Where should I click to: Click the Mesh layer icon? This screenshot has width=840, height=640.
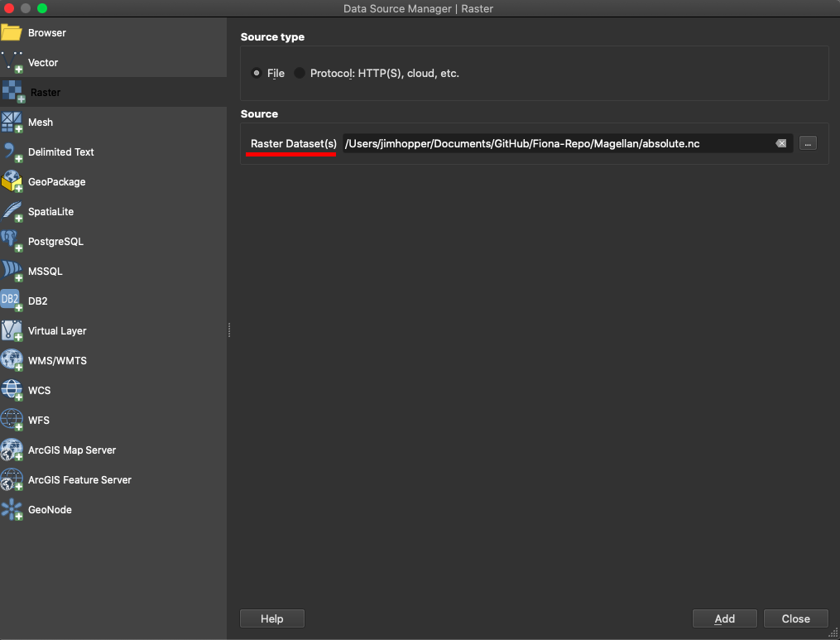12,123
